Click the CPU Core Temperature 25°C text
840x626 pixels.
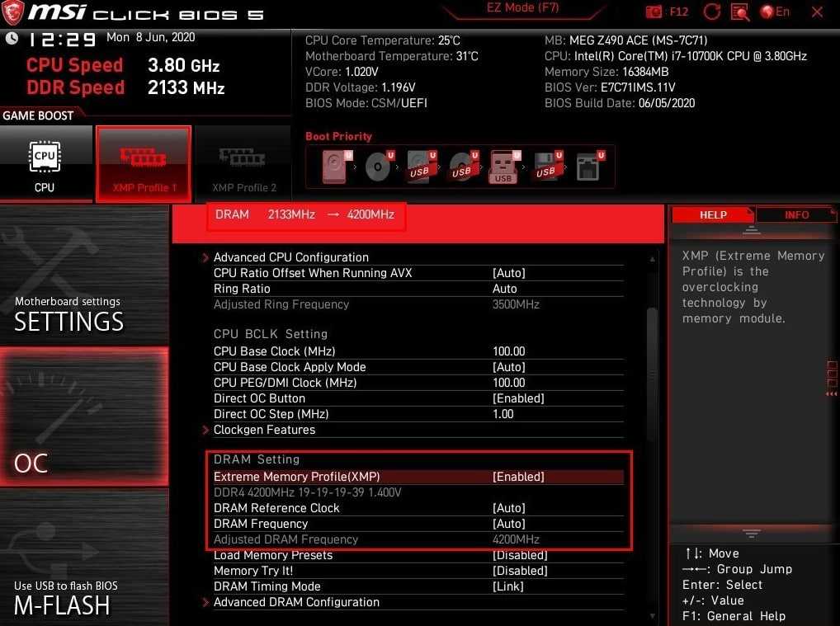[x=383, y=40]
